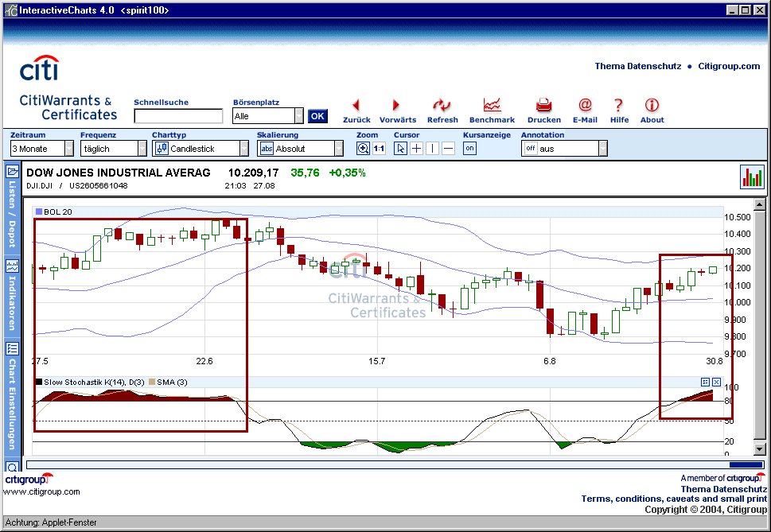Click the green change value 35,76
The height and width of the screenshot is (532, 771).
point(305,173)
